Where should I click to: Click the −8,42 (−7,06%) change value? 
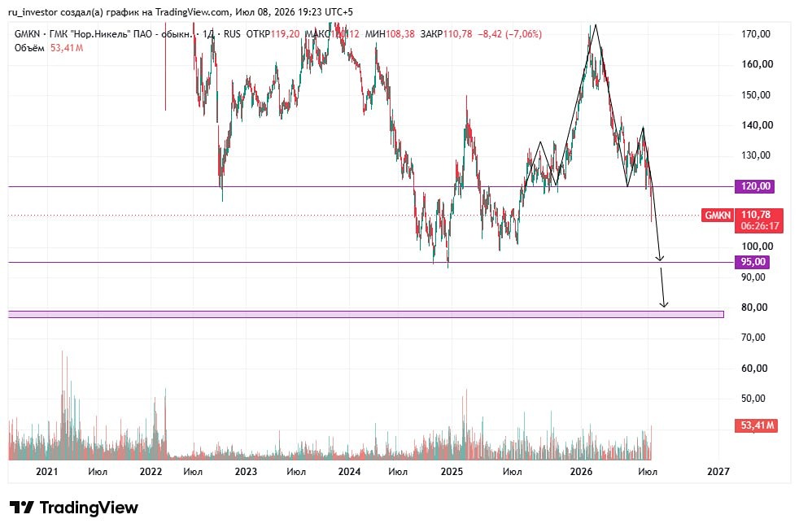pyautogui.click(x=509, y=34)
